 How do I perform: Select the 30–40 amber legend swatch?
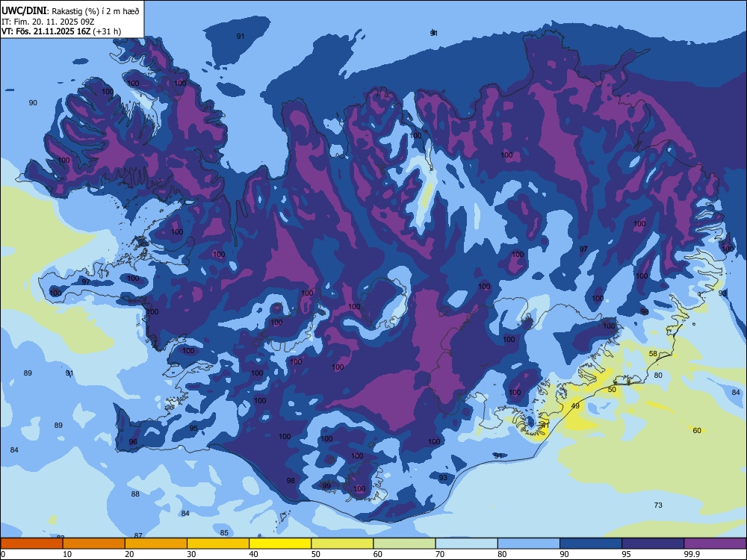click(x=218, y=544)
